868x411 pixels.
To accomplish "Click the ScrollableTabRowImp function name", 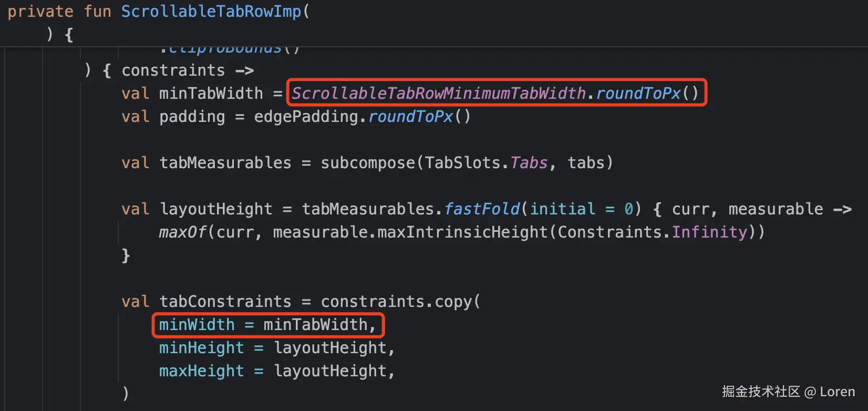I will [211, 12].
